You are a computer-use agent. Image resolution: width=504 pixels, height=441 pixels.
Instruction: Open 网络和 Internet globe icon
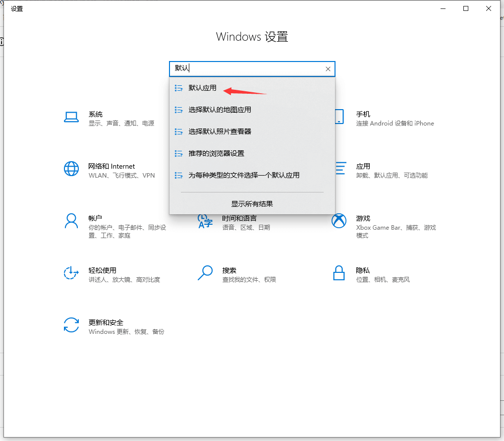click(71, 169)
